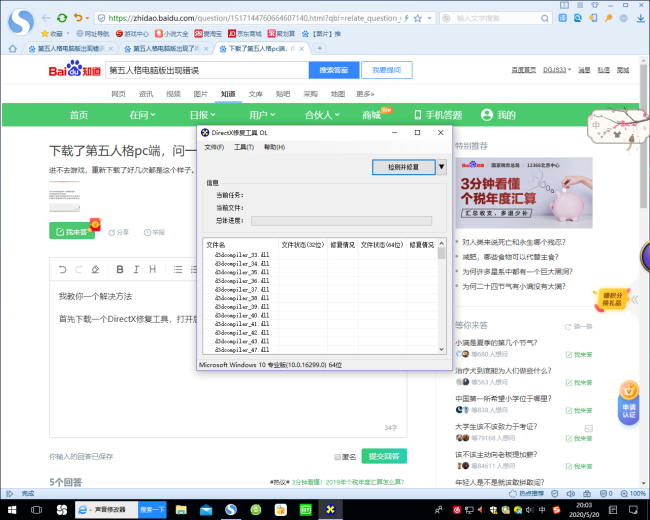Screen dimensions: 650x520
Task: Tick the 匿名 anonymous checkbox
Action: (x=337, y=457)
